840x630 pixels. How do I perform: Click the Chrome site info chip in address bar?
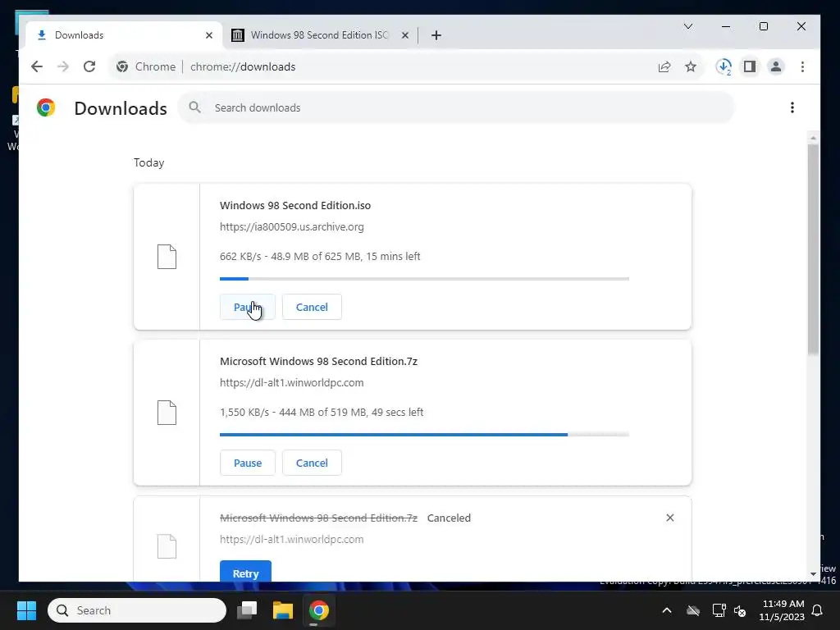pos(146,66)
